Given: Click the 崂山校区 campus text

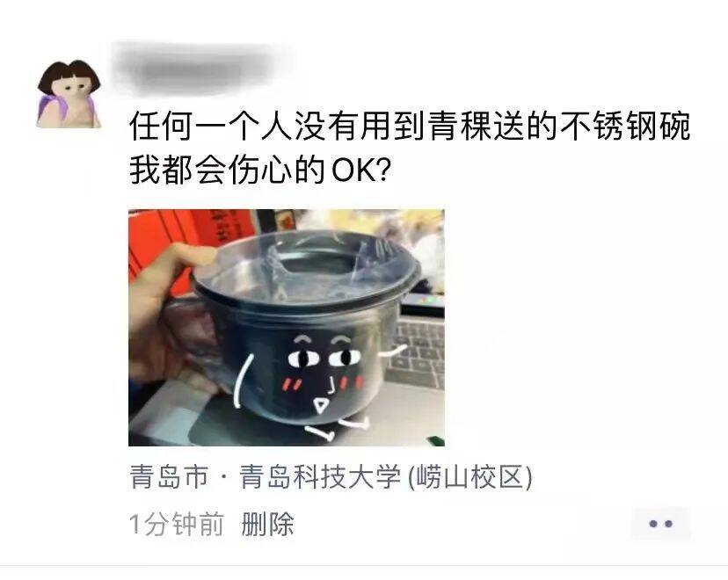Looking at the screenshot, I should [x=470, y=477].
